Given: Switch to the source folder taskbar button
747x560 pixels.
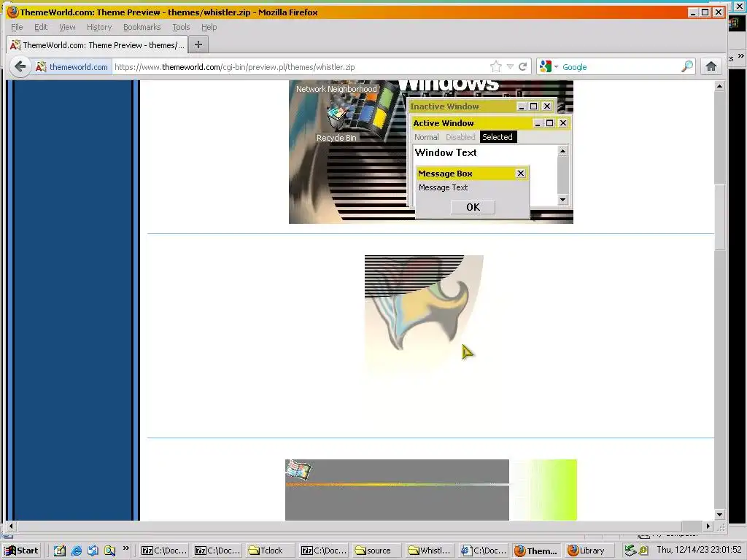Looking at the screenshot, I should tap(376, 551).
